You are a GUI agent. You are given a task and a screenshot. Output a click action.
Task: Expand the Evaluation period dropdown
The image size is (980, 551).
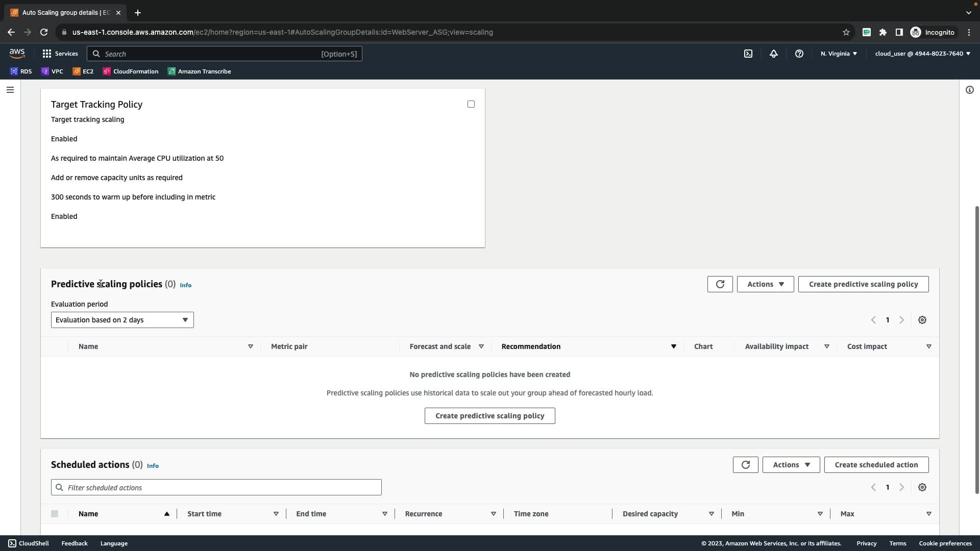click(122, 320)
